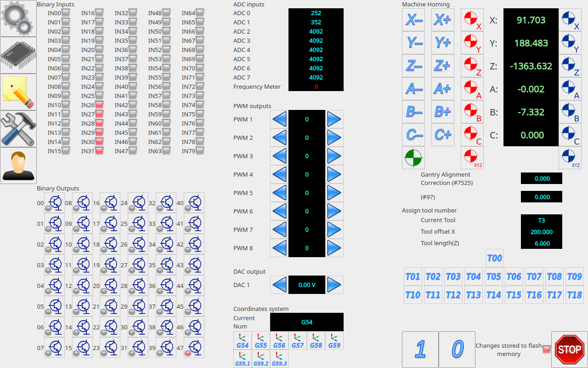The height and width of the screenshot is (368, 588).
Task: Open the chip hardware page icon
Action: pos(18,55)
